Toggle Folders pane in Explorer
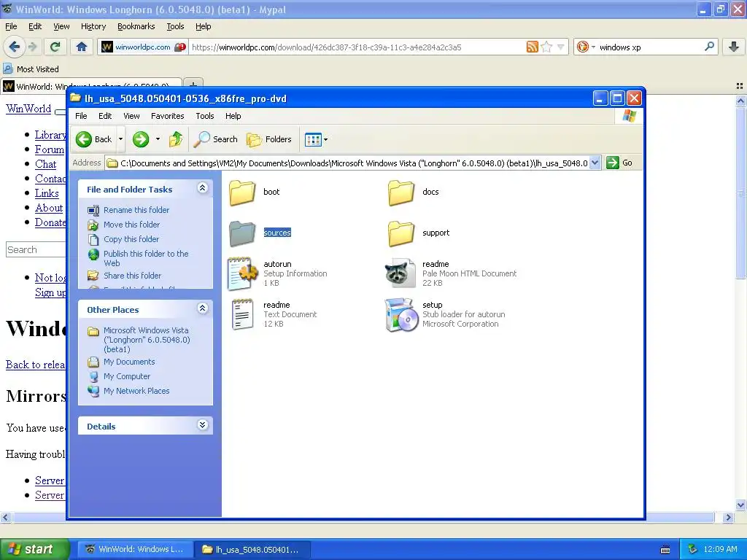This screenshot has width=747, height=560. pos(268,139)
